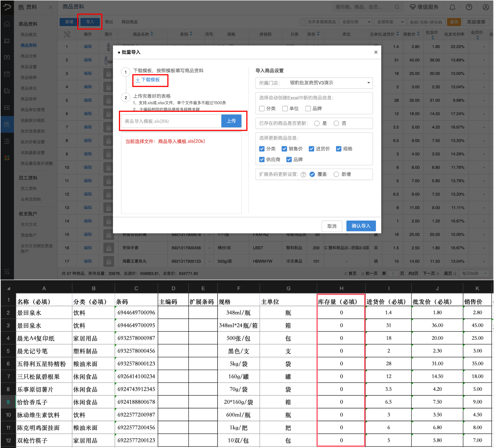Select the 新增 extended barcode option

pos(336,174)
